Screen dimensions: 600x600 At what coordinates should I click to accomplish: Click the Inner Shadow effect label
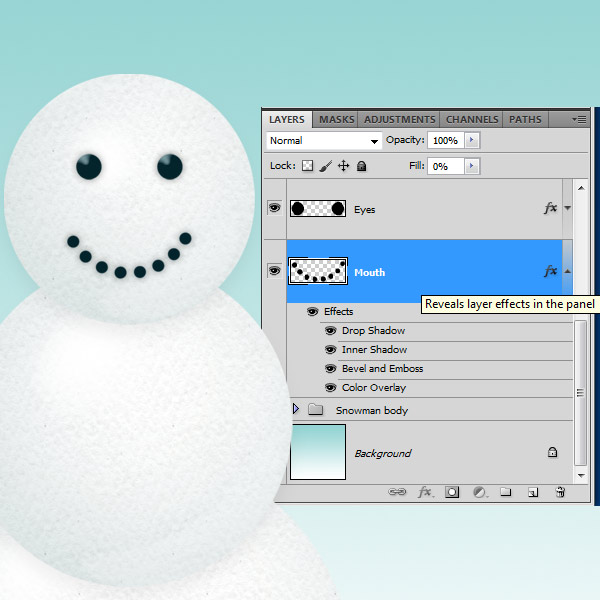[x=374, y=350]
